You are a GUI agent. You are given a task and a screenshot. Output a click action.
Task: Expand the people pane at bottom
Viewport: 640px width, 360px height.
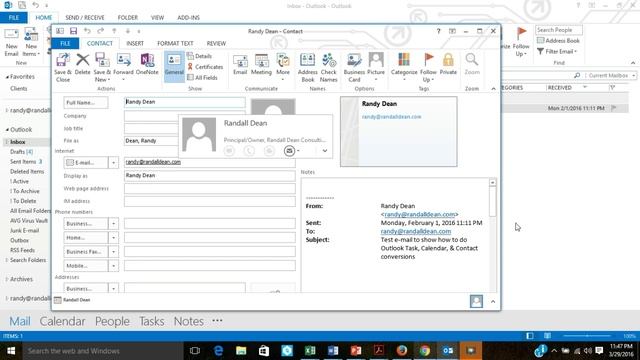click(493, 302)
